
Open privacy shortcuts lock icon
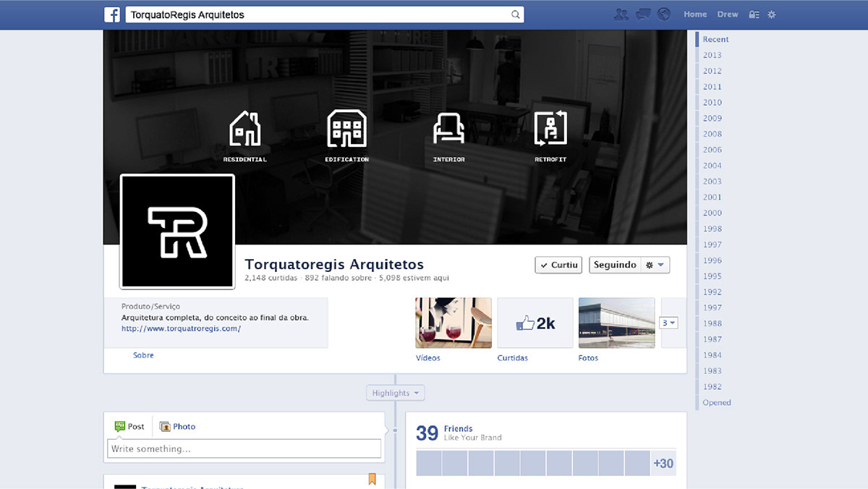pyautogui.click(x=754, y=14)
